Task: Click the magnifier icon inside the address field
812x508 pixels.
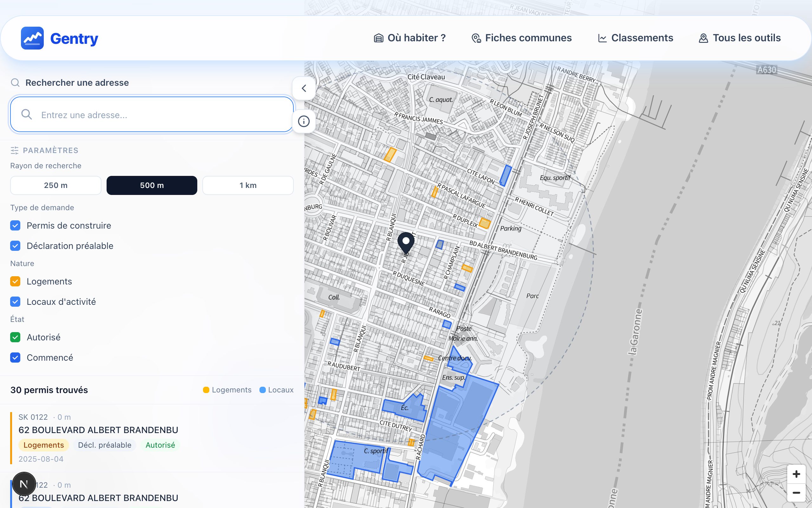Action: 27,115
